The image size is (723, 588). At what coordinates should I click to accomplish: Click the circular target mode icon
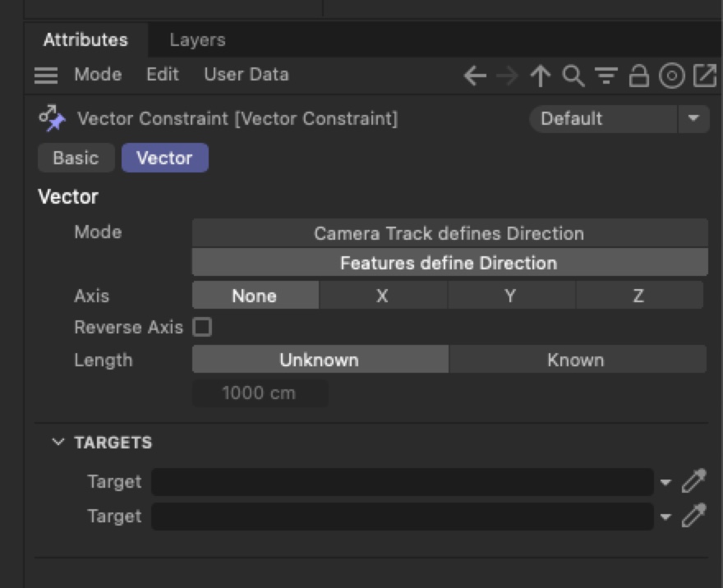tap(672, 76)
